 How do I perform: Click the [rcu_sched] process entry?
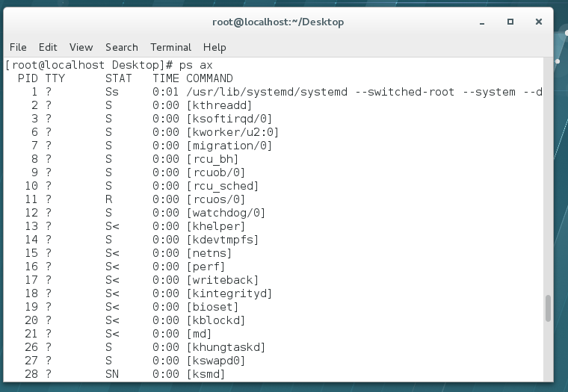coord(223,186)
